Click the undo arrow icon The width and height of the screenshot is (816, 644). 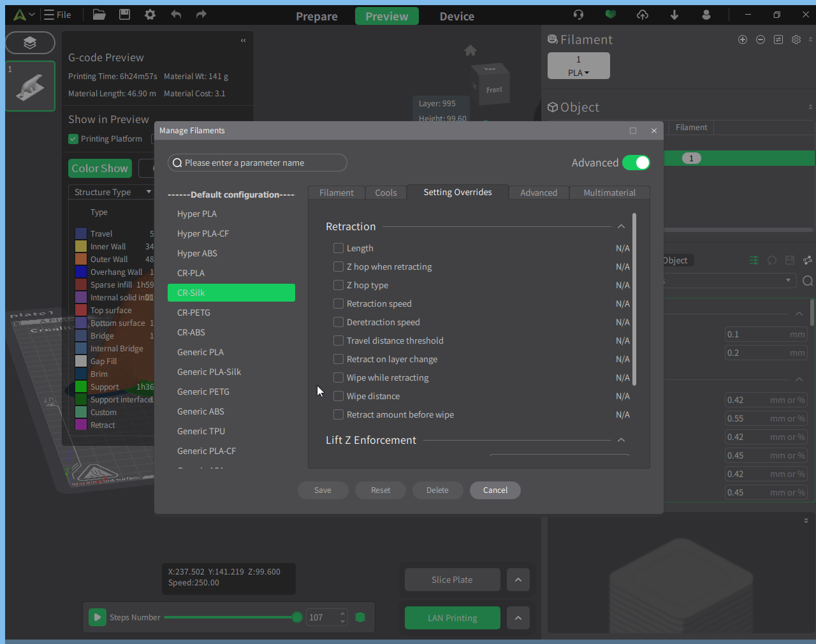point(176,14)
